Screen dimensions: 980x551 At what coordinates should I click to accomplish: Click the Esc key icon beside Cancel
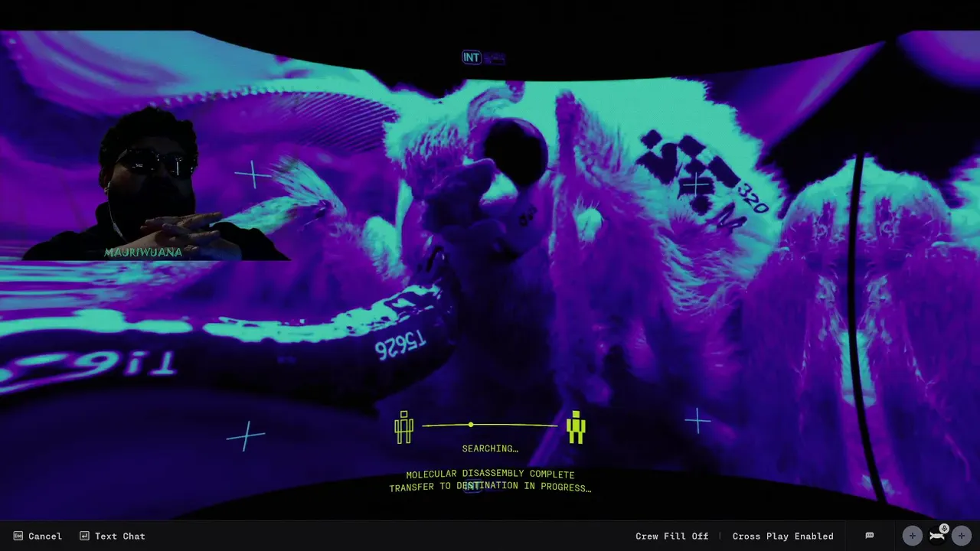click(x=18, y=536)
